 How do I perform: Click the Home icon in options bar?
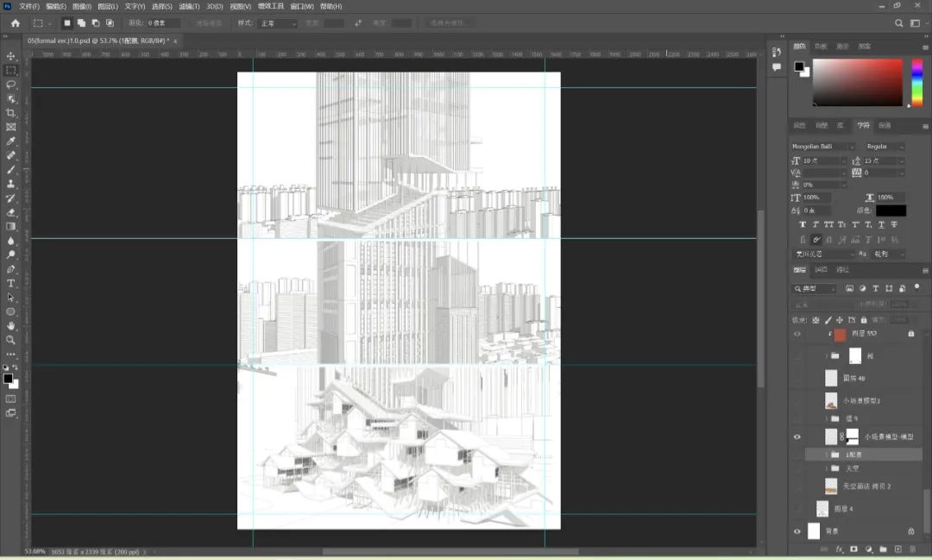tap(16, 23)
